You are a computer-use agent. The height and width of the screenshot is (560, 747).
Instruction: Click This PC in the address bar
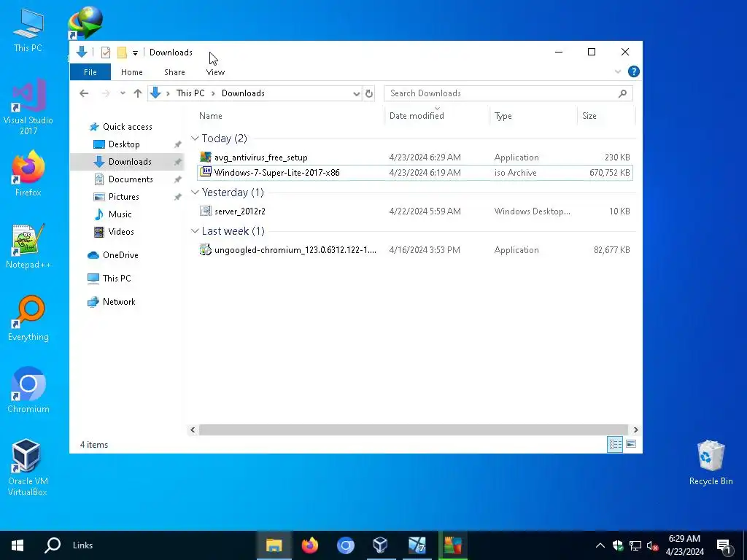tap(190, 93)
